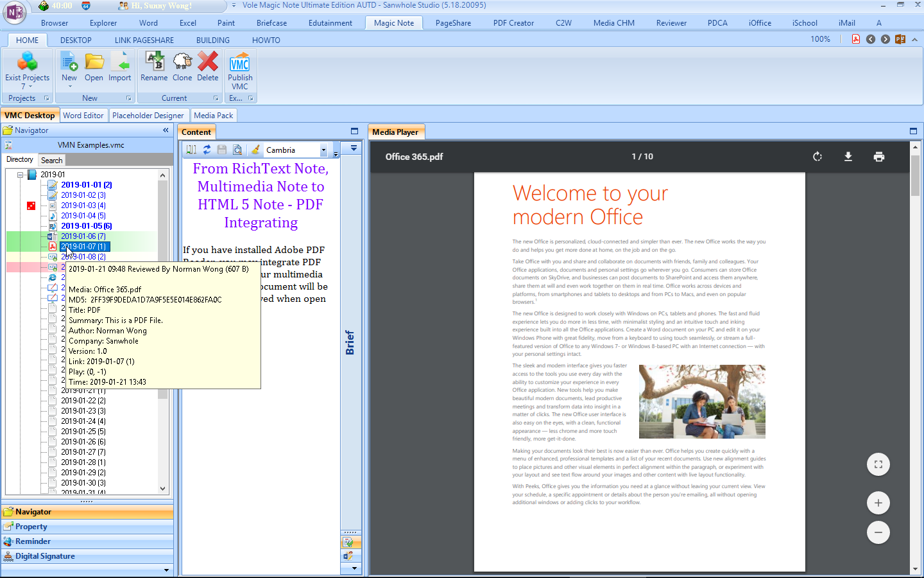Maximize the Media Player panel
Screen dimensions: 924x578
pos(913,131)
